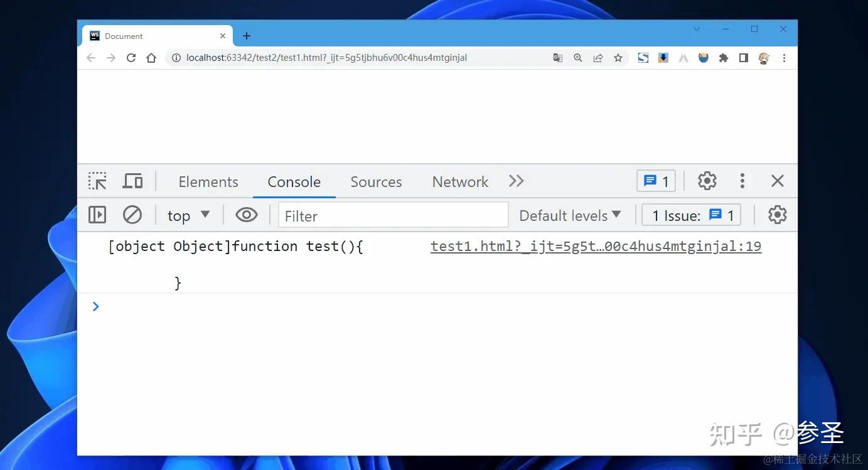Open the blue S extension
This screenshot has width=868, height=470.
point(643,58)
